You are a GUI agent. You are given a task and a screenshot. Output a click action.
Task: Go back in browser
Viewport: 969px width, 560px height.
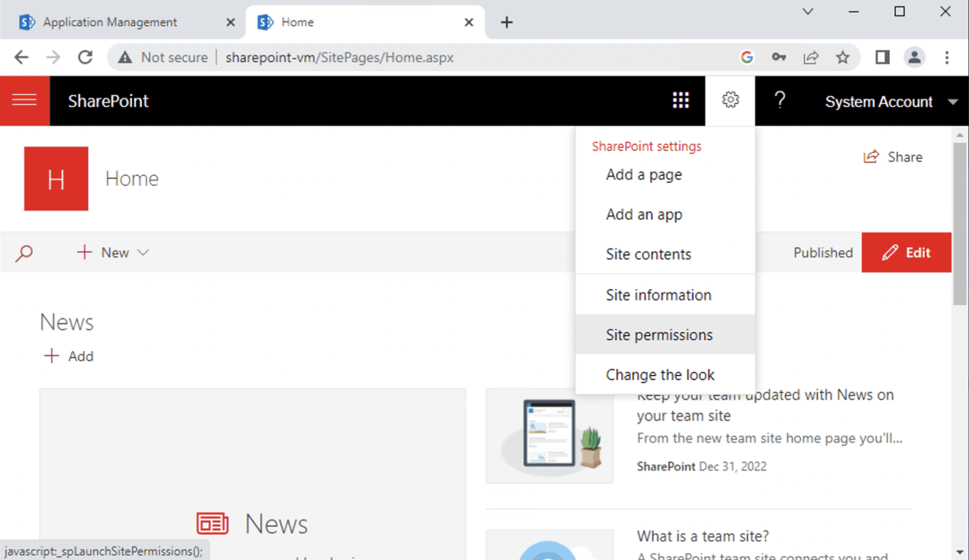click(x=22, y=57)
